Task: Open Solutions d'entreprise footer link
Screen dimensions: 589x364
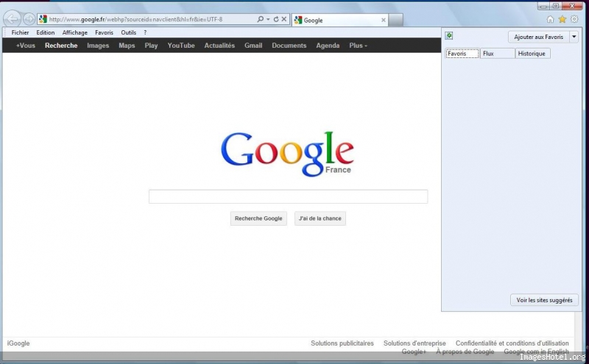Action: 415,343
